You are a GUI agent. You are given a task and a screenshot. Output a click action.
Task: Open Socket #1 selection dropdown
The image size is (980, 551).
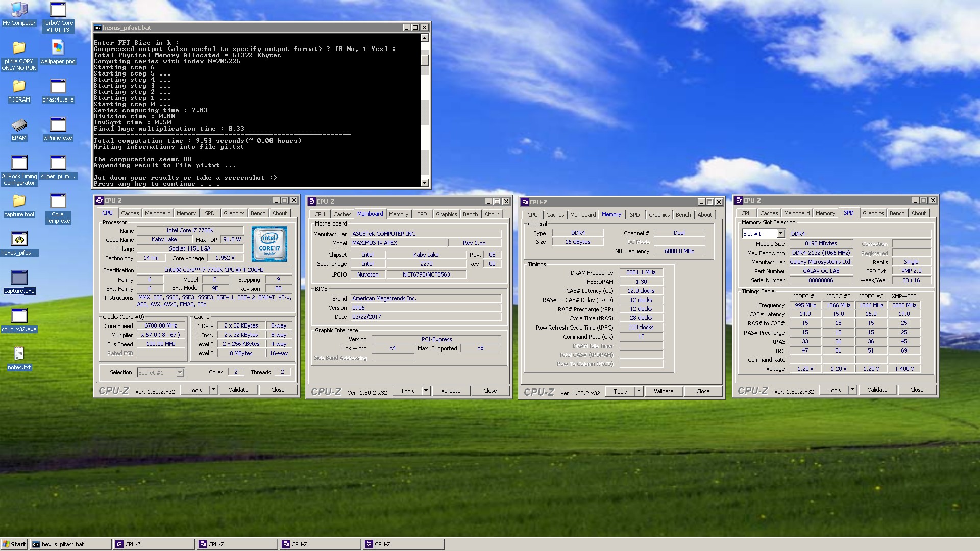tap(180, 373)
